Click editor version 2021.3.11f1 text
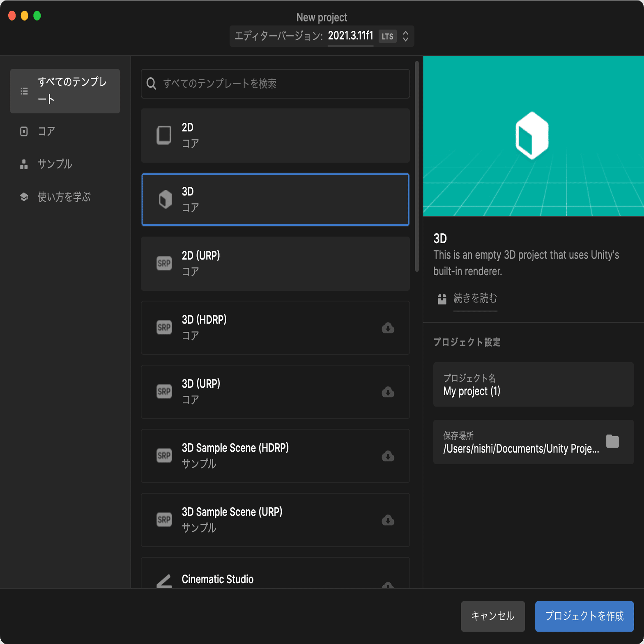Screen dimensions: 644x644 pos(350,36)
